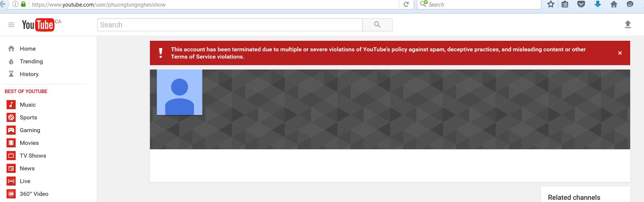The width and height of the screenshot is (644, 202).
Task: Open the Music category icon
Action: [x=11, y=105]
